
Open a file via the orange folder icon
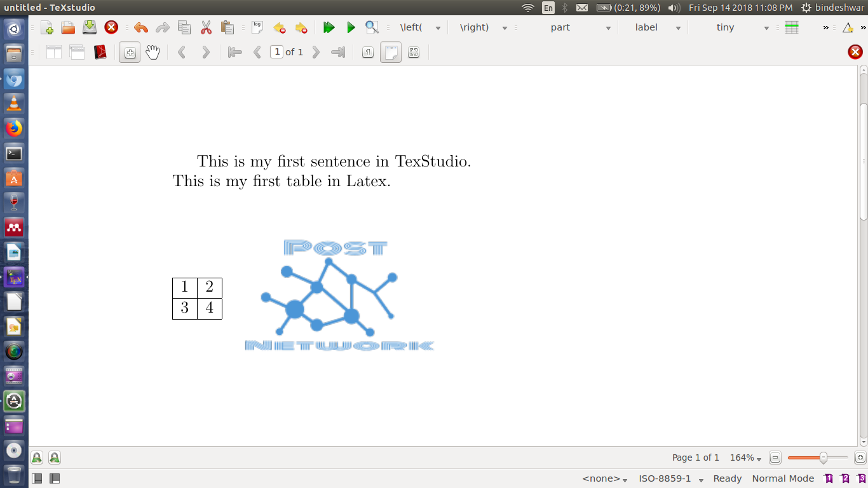click(x=68, y=27)
